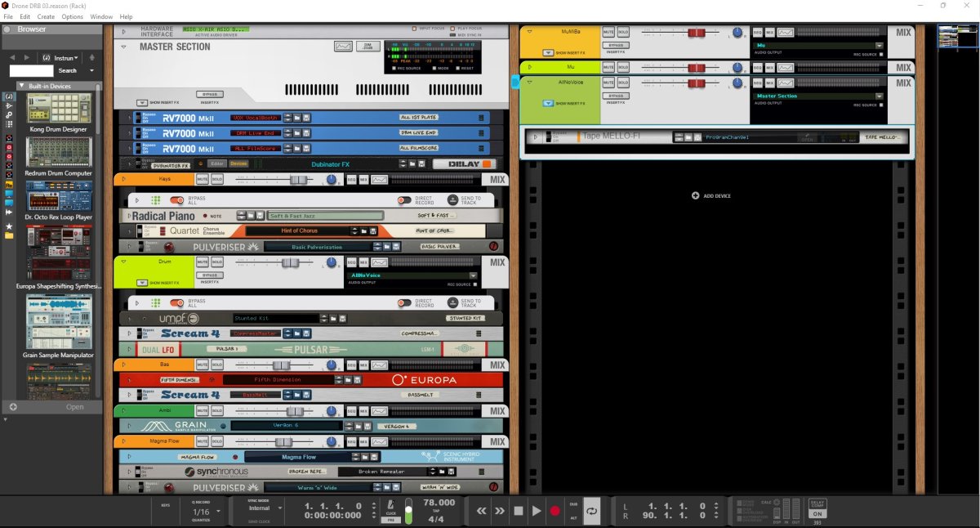Select the Europa Shapeshifting Synthesizer device
This screenshot has height=528, width=980.
59,257
